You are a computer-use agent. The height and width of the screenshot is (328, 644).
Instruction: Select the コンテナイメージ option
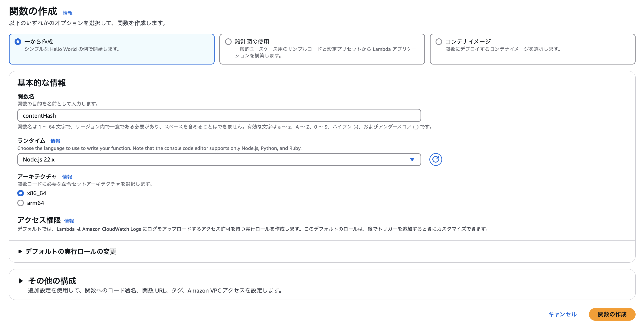click(x=439, y=42)
